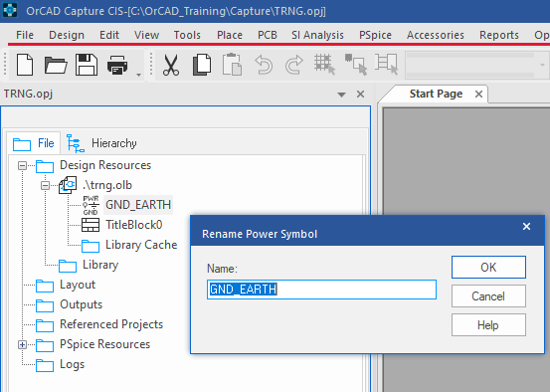Open the File menu
550x392 pixels.
pos(25,35)
